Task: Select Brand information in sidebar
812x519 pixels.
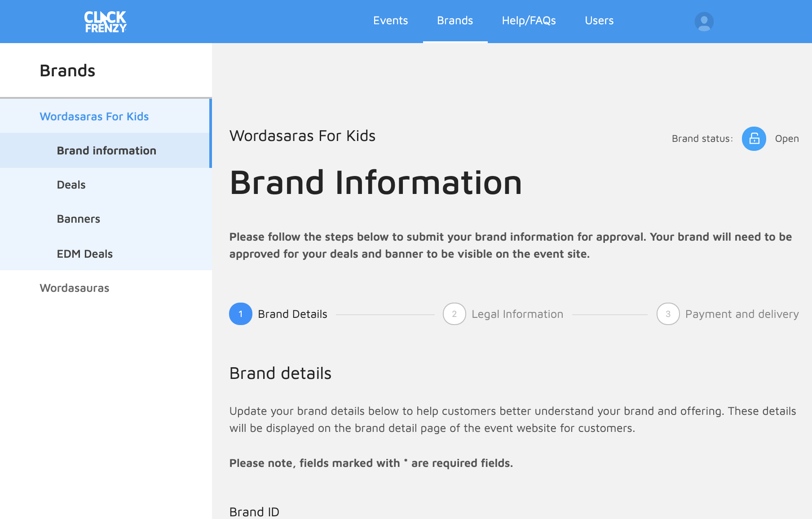Action: (105, 150)
